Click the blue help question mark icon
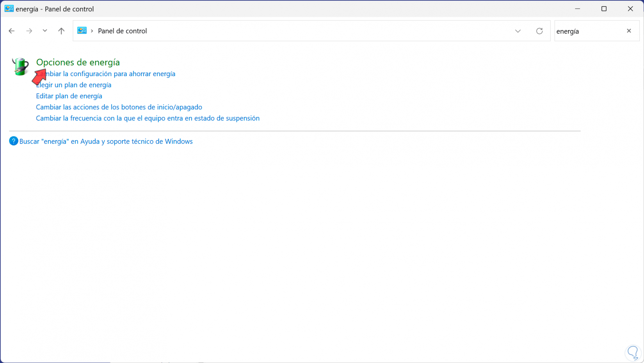Screen dimensions: 644x363 click(x=14, y=141)
